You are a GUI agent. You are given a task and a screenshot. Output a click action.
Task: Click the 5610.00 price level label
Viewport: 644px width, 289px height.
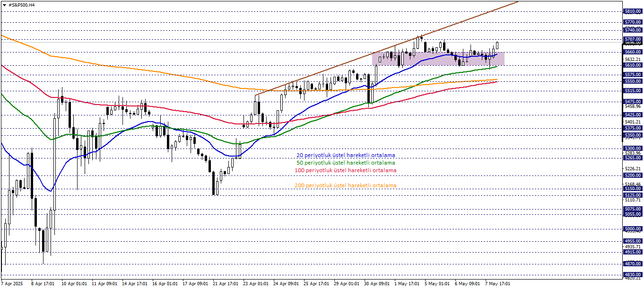[632, 65]
